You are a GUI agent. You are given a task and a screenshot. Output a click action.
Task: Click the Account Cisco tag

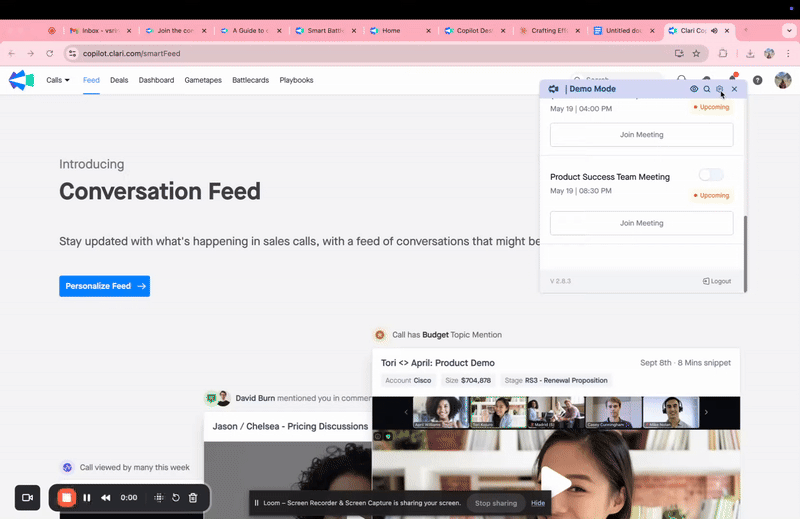pos(408,380)
